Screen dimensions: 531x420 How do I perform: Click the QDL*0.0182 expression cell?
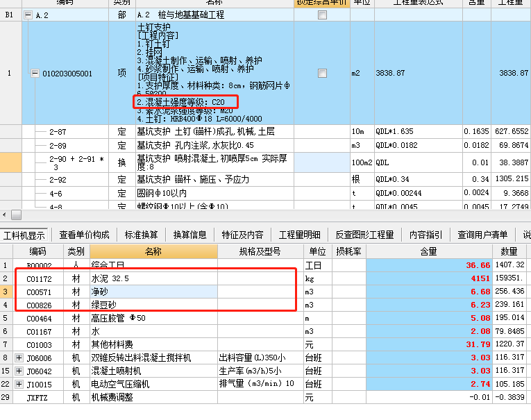(419, 145)
